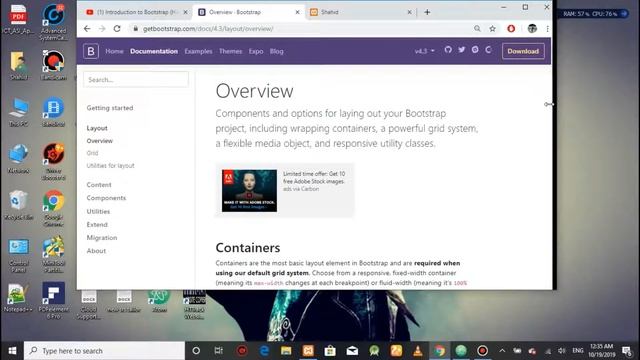The height and width of the screenshot is (360, 640).
Task: Open Microsoft Store from taskbar
Action: (x=330, y=351)
